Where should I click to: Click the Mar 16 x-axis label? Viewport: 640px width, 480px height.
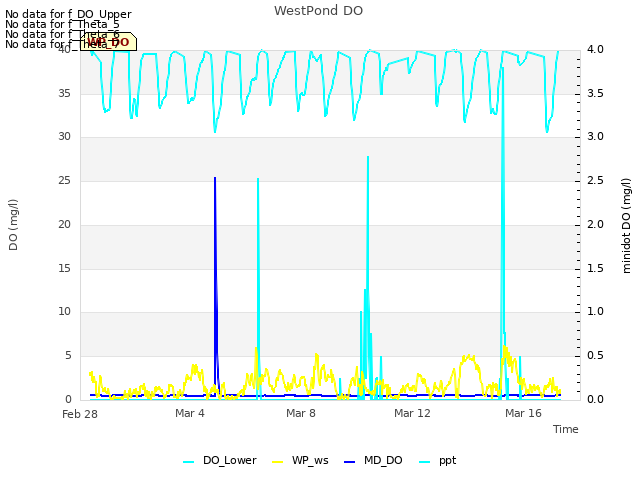click(x=523, y=413)
